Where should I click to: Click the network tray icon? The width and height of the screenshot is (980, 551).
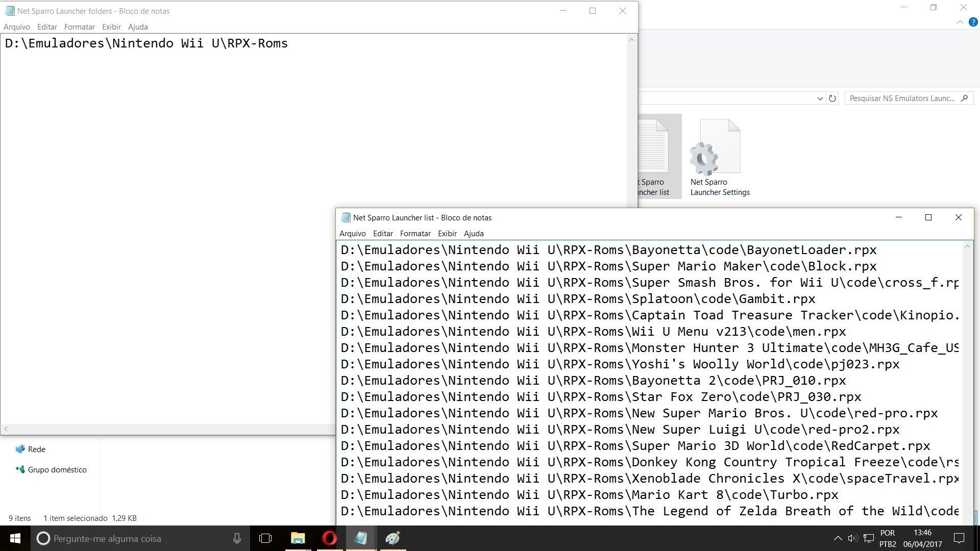[868, 538]
